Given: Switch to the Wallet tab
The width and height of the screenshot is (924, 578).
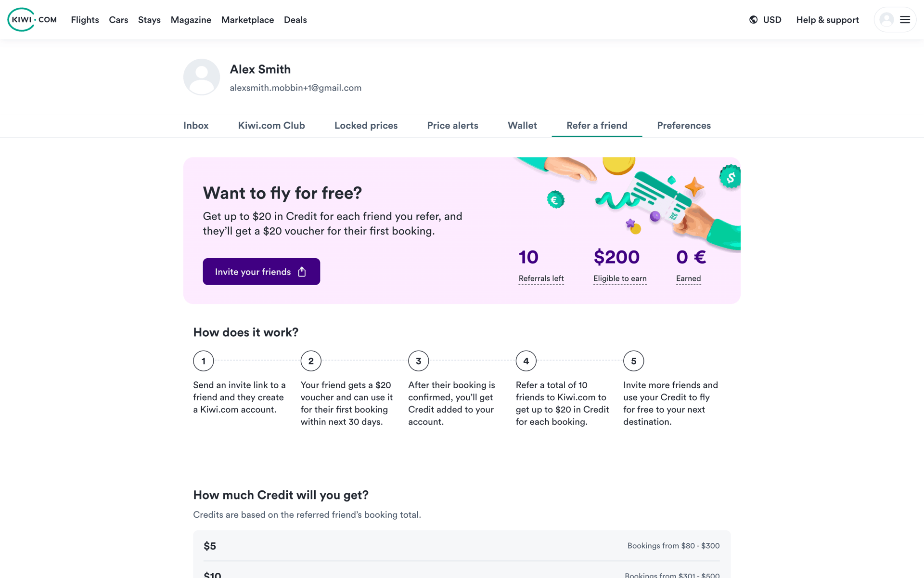Looking at the screenshot, I should tap(522, 126).
